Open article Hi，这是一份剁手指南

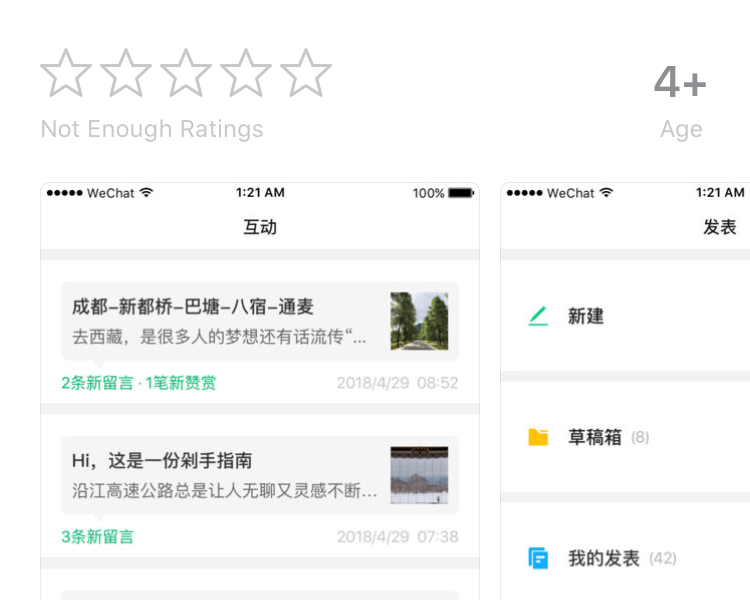tap(162, 461)
